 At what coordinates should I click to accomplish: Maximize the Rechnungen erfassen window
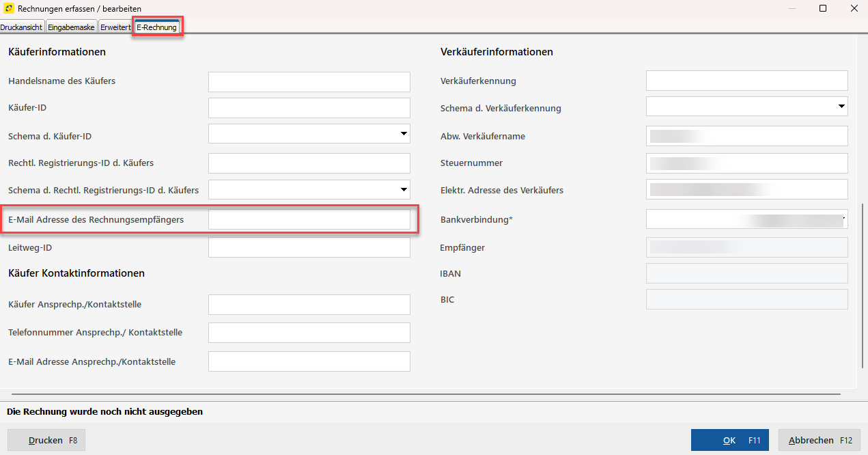click(823, 8)
